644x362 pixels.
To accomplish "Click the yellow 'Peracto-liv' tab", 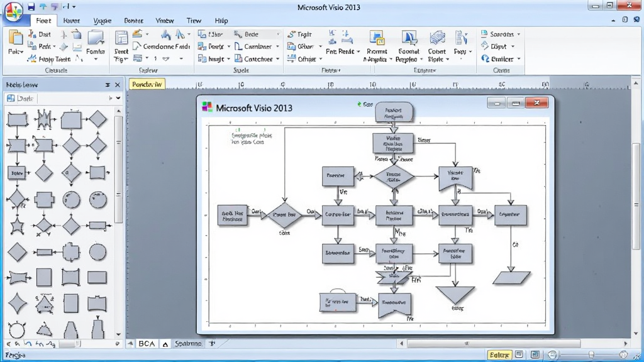I will tap(147, 85).
